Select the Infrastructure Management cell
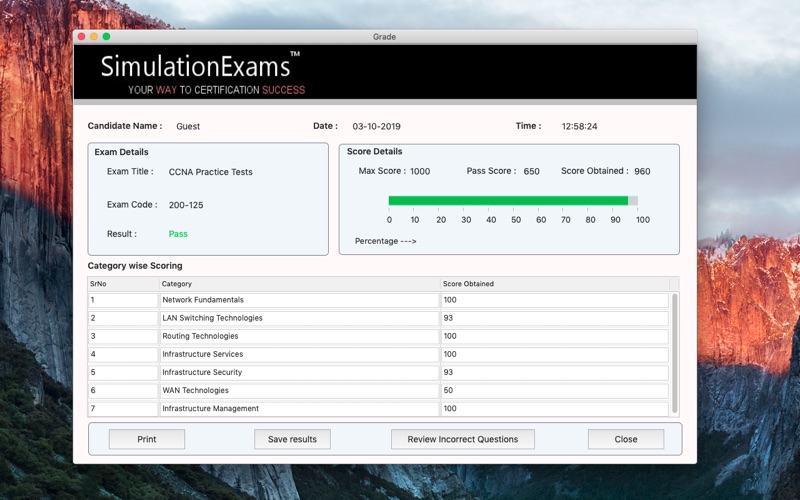This screenshot has width=800, height=500. pyautogui.click(x=299, y=409)
